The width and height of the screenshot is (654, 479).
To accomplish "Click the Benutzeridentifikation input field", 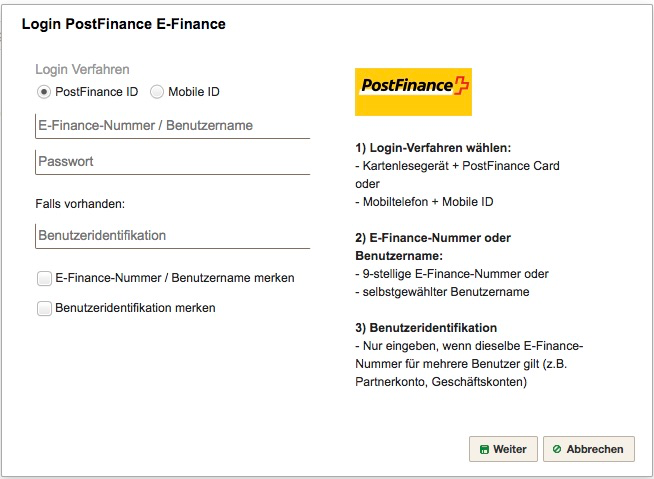I will point(173,236).
